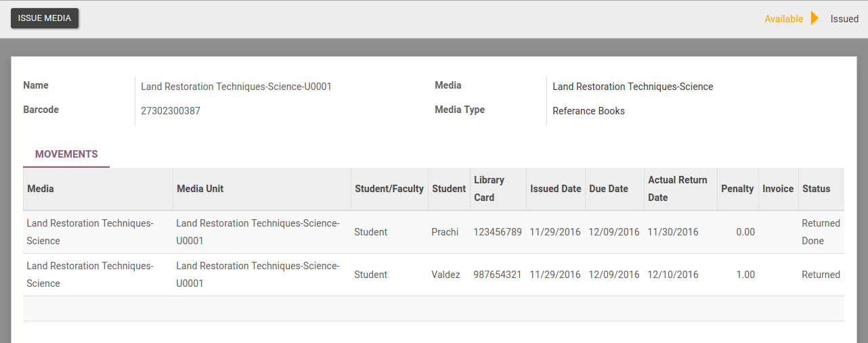Select the Available status stage

(783, 19)
